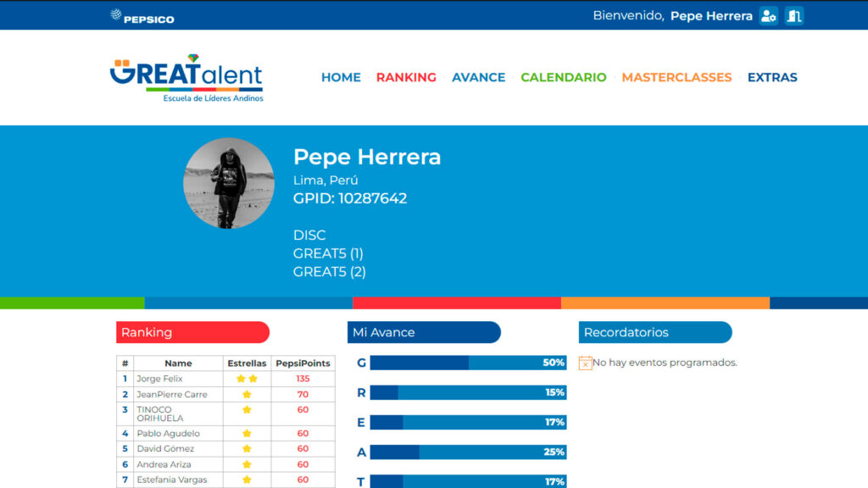This screenshot has height=488, width=868.
Task: Select JeanPierre Carre in the ranking
Action: tap(172, 395)
